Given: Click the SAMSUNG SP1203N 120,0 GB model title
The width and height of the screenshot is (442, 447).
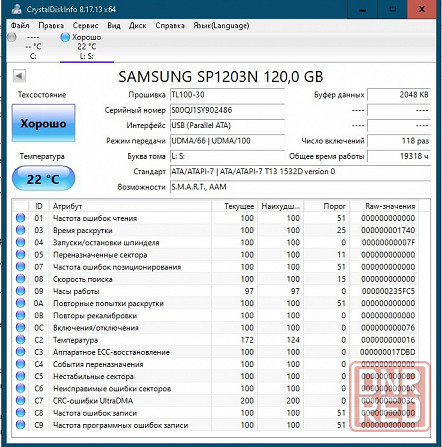Looking at the screenshot, I should pos(221,77).
